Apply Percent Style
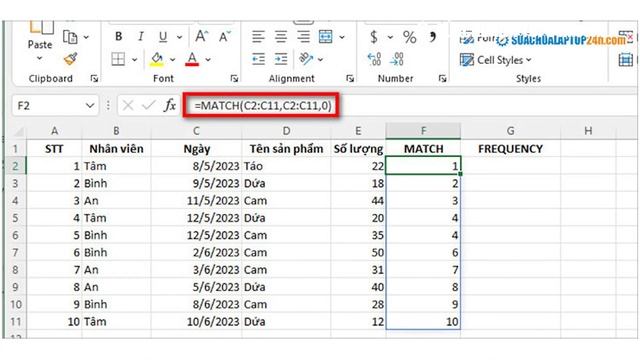 click(409, 37)
